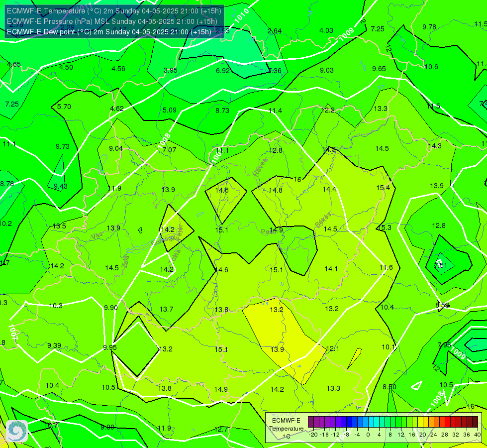Viewport: 487px width, 448px height.
Task: Click the 15.4 temperature value
Action: (383, 188)
